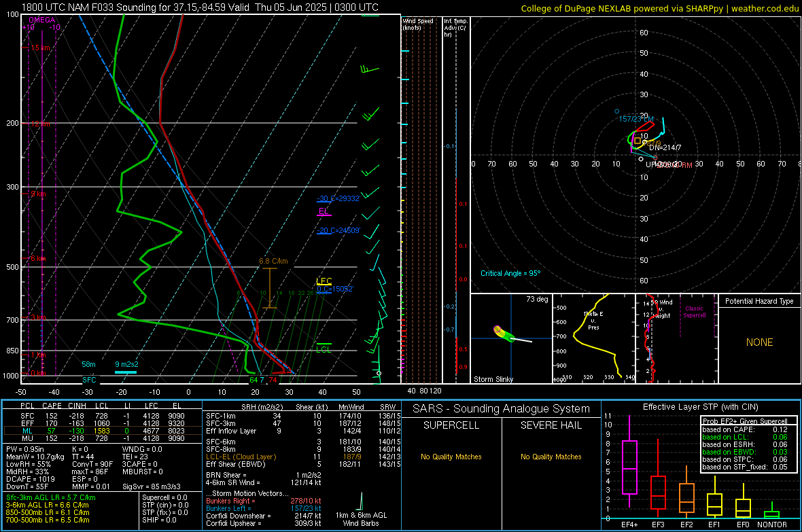802x532 pixels.
Task: Click the Storm Slinky circles graphic
Action: 504,334
